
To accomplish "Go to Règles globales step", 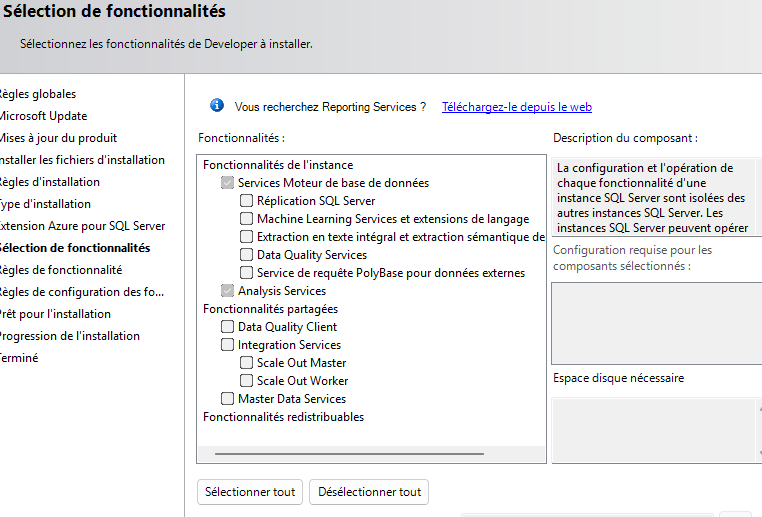I will coord(37,94).
